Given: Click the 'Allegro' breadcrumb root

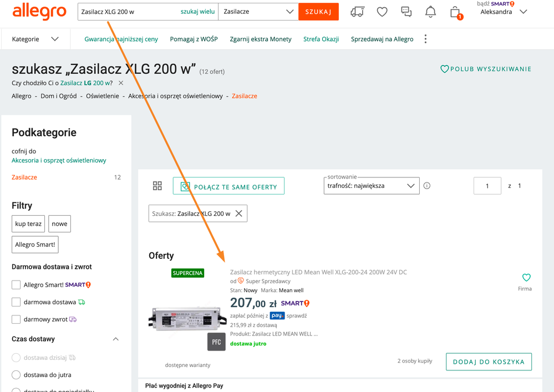Looking at the screenshot, I should point(21,96).
